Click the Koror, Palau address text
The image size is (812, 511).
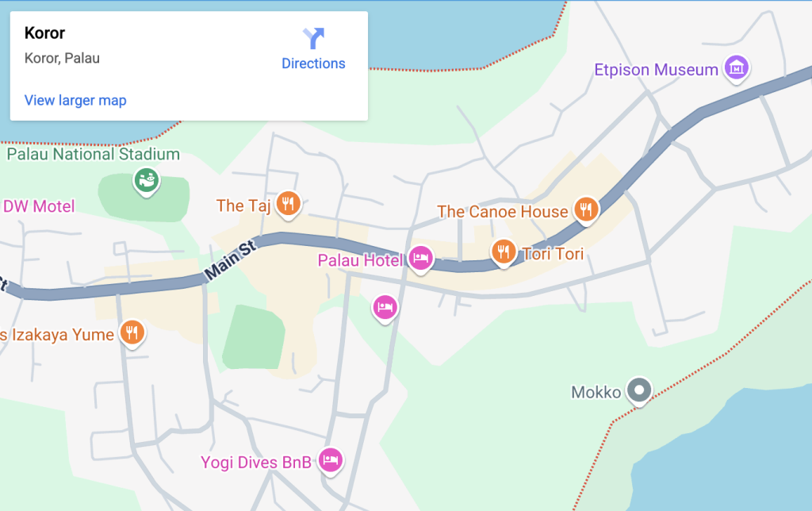pos(62,58)
